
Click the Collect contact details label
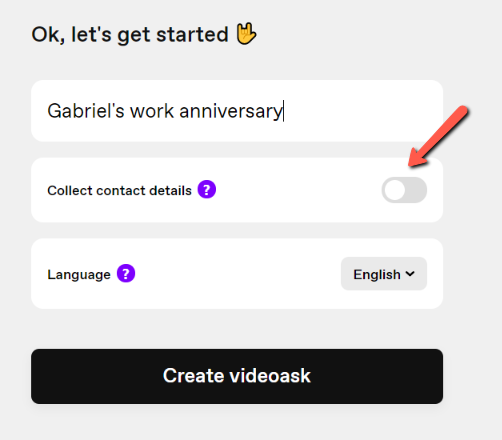119,190
